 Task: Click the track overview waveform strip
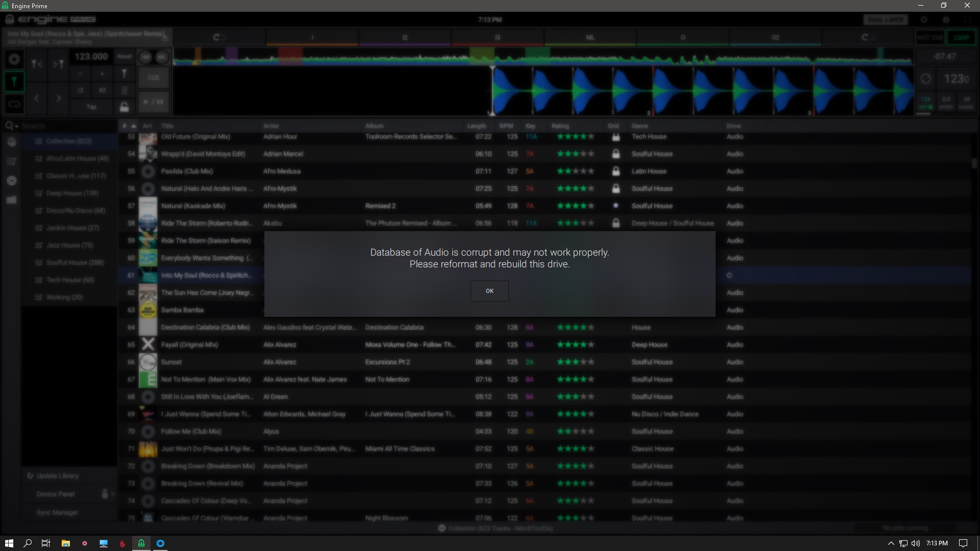point(541,56)
